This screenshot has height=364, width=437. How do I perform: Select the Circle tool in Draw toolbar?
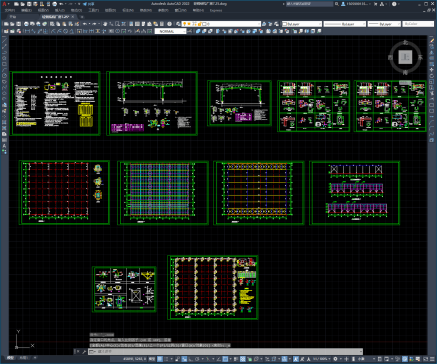[x=4, y=75]
